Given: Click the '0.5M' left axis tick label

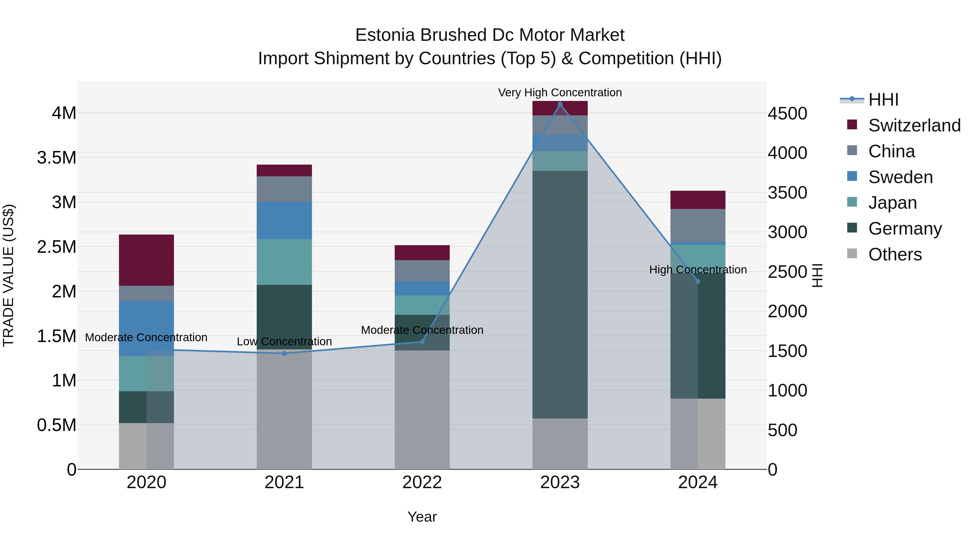Looking at the screenshot, I should click(57, 425).
